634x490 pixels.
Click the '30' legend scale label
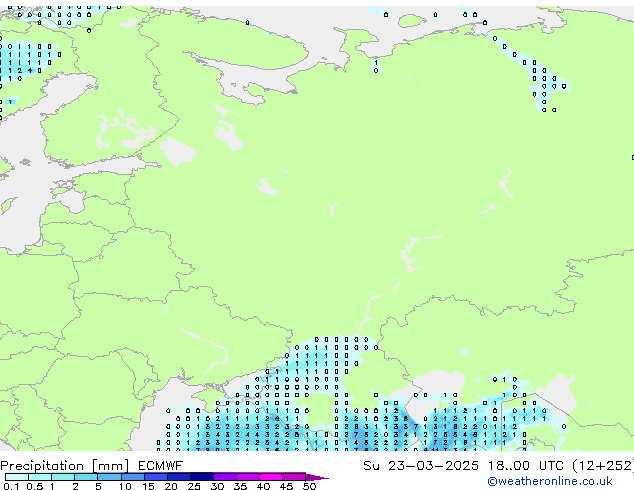click(x=217, y=486)
